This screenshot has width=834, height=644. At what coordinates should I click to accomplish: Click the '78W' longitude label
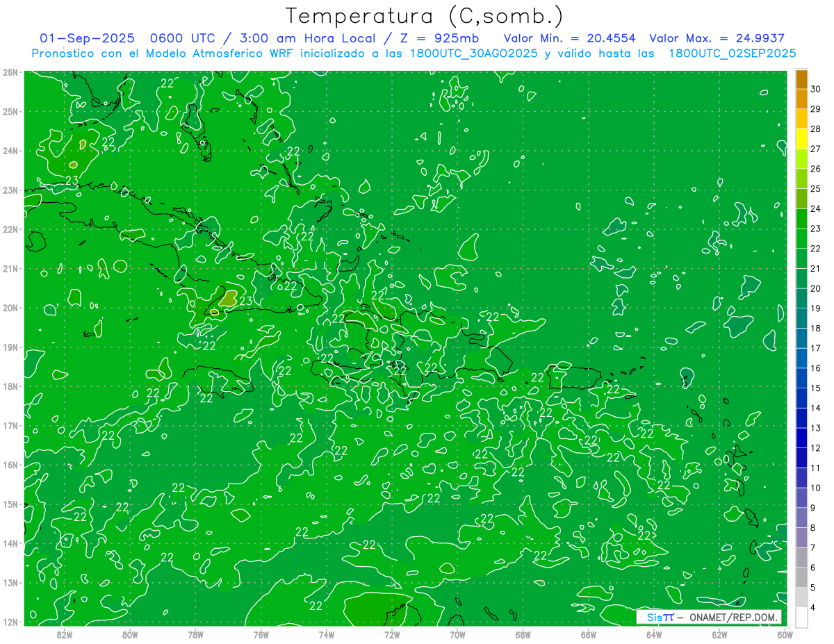(x=195, y=634)
